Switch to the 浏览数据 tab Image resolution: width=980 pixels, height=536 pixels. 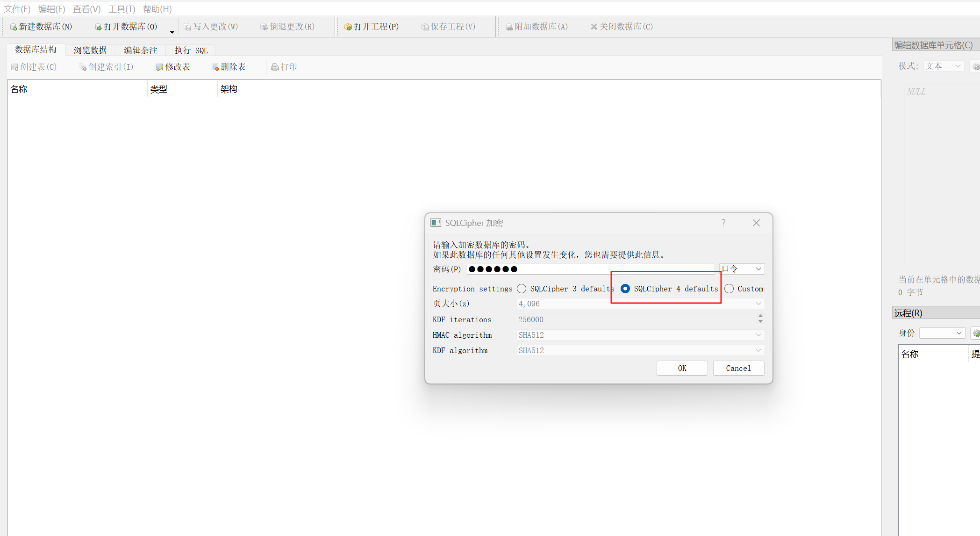pos(90,51)
